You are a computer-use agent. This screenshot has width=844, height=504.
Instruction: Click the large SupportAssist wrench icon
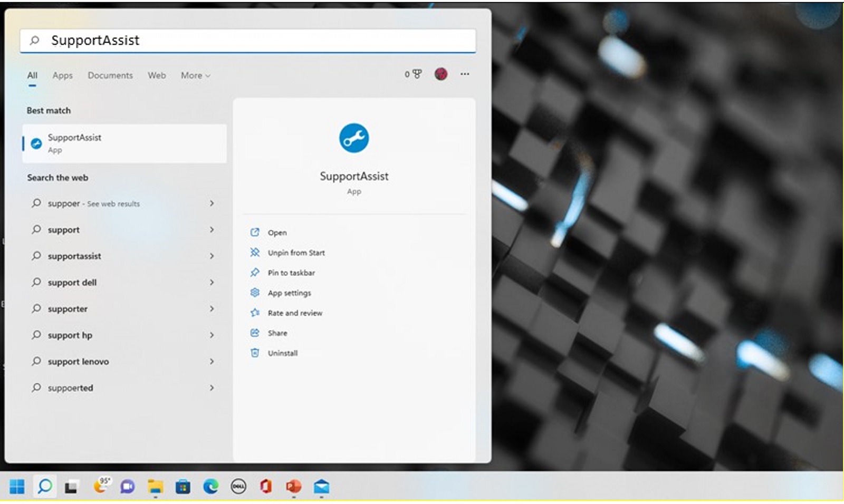pos(354,137)
